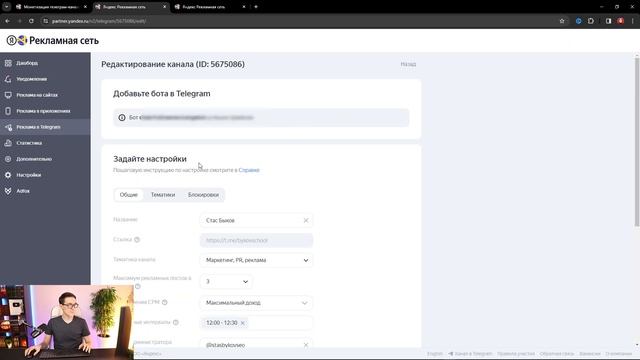Bookmark this page with star icon

click(562, 21)
